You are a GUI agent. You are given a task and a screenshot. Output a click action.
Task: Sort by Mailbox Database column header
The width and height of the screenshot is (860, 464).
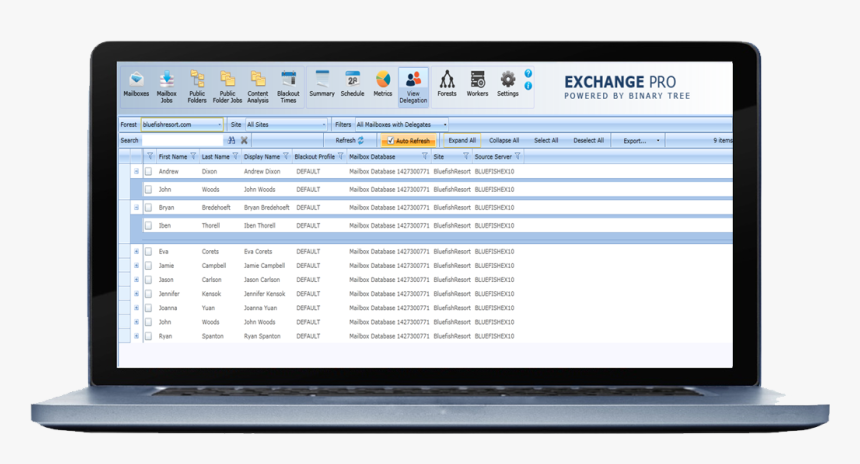(372, 157)
